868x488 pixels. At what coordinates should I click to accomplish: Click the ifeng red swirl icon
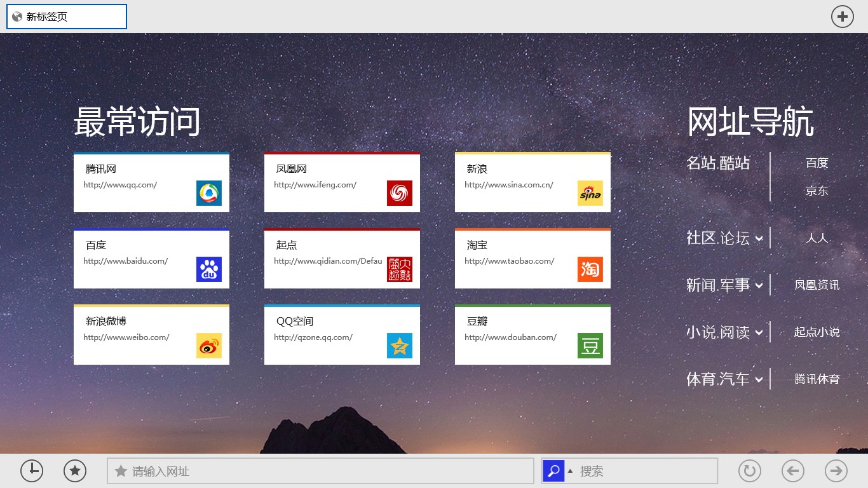pos(400,193)
